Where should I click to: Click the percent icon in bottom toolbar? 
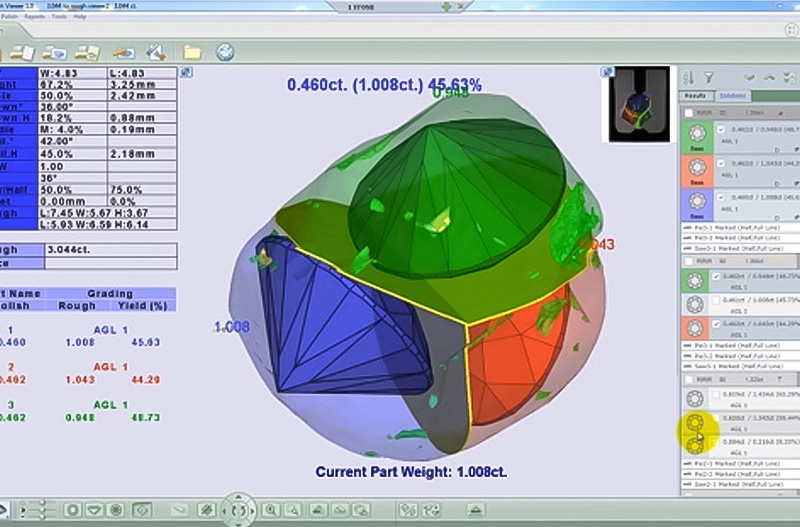pyautogui.click(x=408, y=510)
